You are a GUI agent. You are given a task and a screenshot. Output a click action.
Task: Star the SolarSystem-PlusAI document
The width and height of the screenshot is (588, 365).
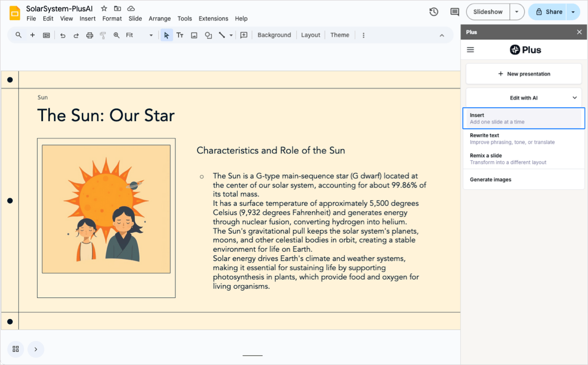tap(104, 9)
